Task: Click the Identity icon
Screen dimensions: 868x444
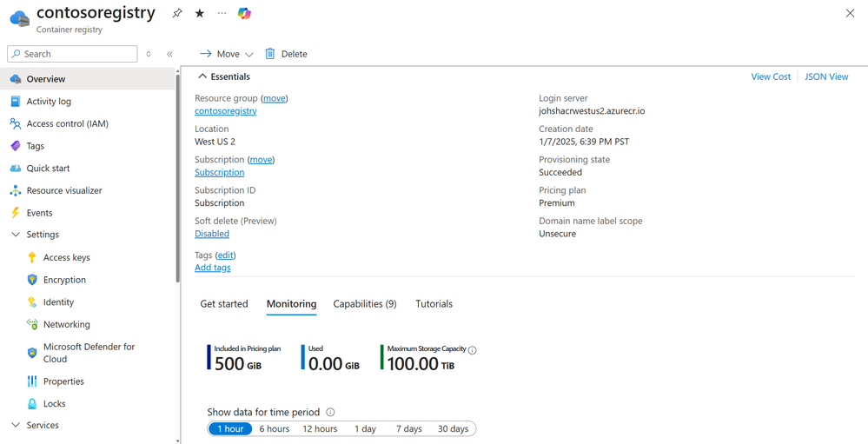Action: point(32,302)
